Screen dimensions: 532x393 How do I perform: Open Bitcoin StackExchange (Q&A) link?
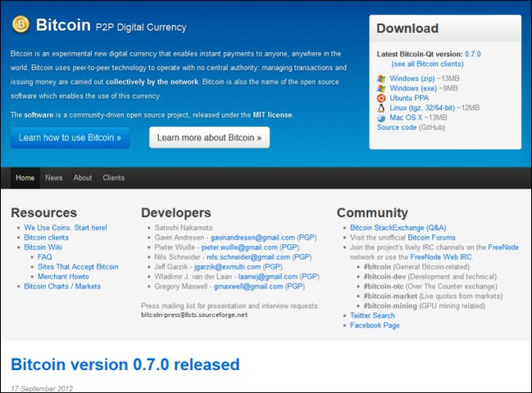pyautogui.click(x=398, y=228)
